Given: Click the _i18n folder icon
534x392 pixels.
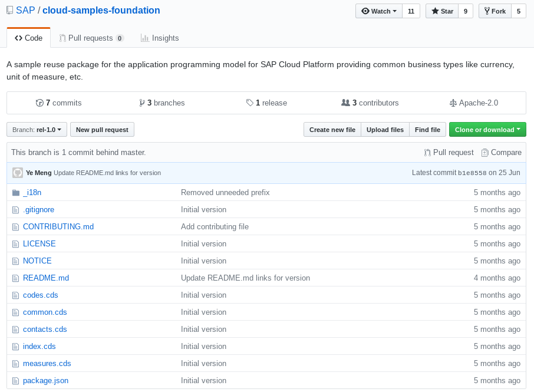Looking at the screenshot, I should [x=16, y=193].
